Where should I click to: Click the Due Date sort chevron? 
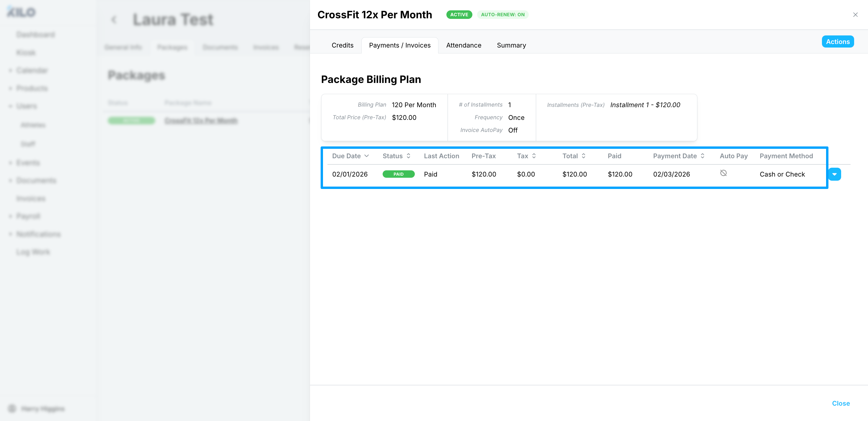coord(367,156)
